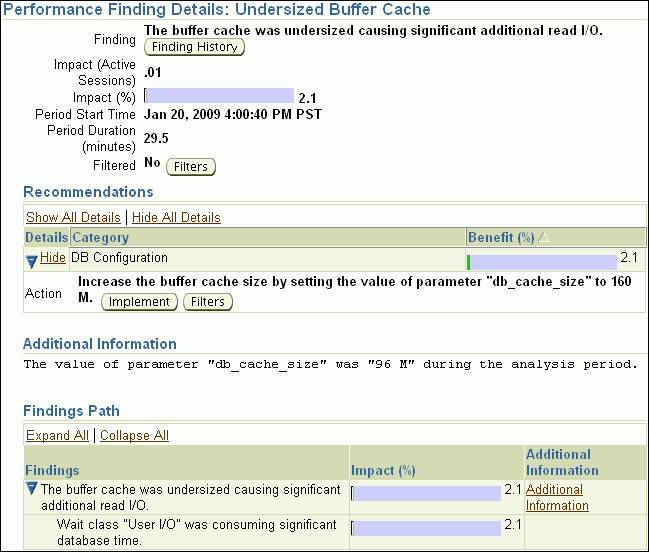Open the Finding History

(194, 47)
